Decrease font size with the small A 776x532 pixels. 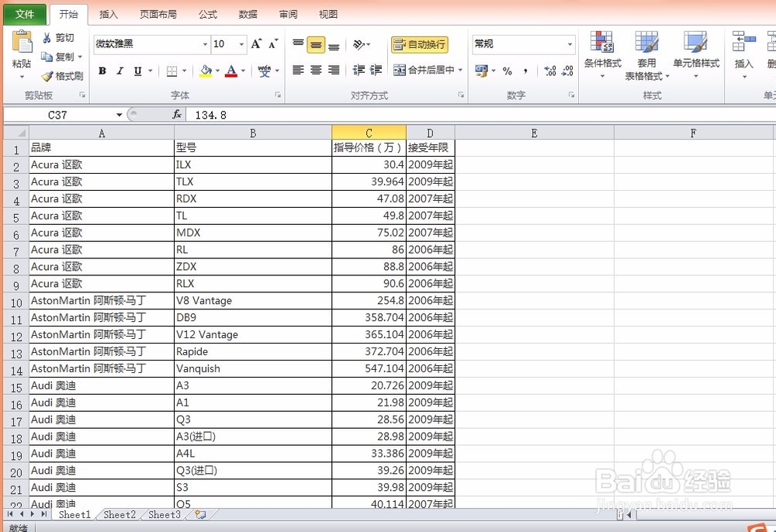tap(273, 44)
